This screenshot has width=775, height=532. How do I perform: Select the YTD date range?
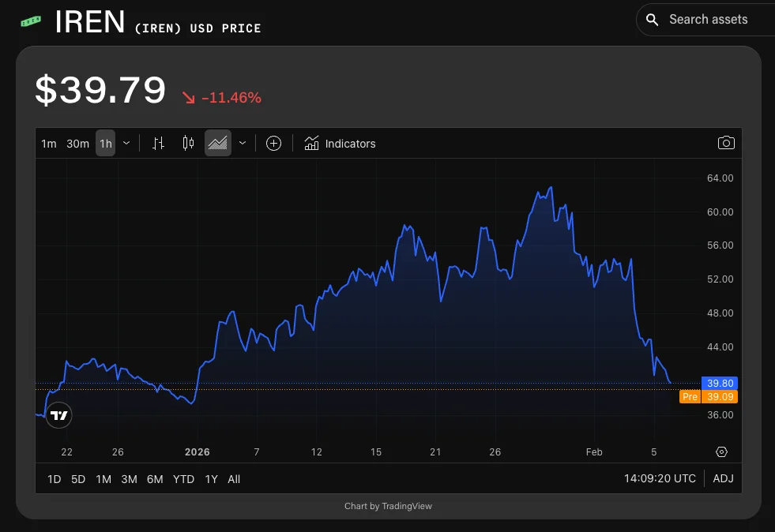pos(183,479)
